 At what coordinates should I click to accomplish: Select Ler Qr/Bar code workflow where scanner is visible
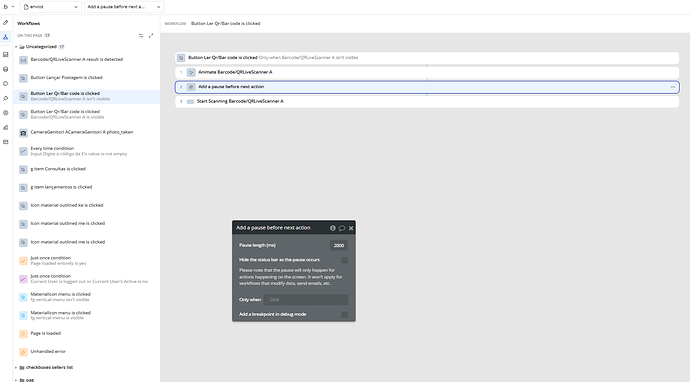[86, 114]
